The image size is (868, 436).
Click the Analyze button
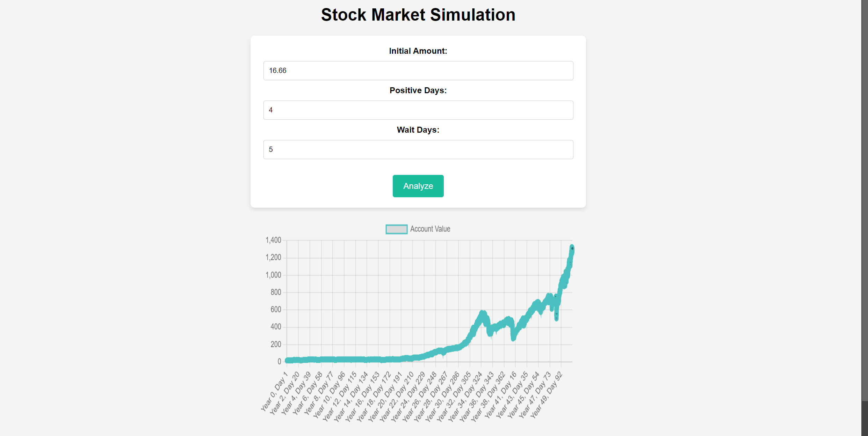click(418, 186)
